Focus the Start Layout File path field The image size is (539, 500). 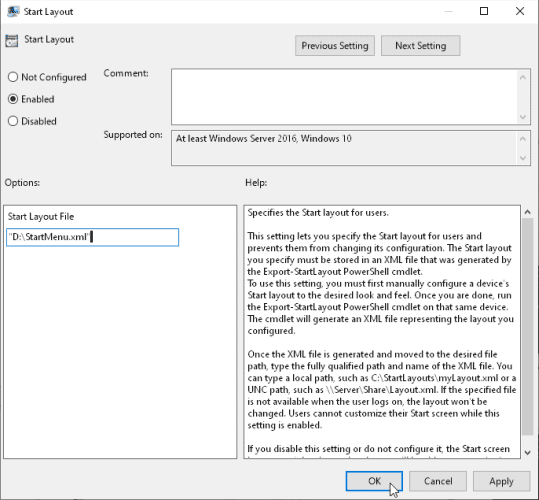[x=92, y=237]
